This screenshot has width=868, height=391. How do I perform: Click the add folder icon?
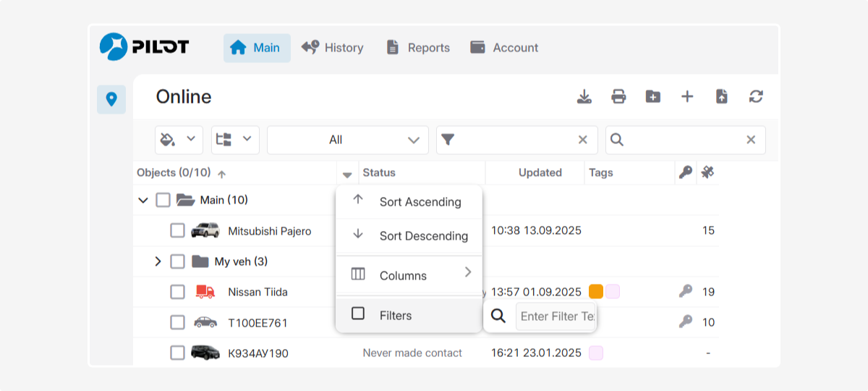[653, 96]
